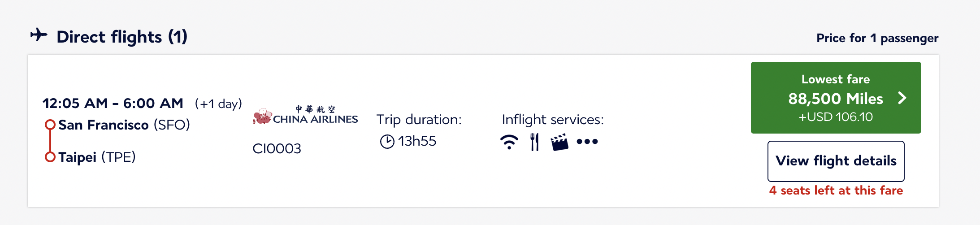Click the 12:05 AM - 6:00 AM time

113,104
